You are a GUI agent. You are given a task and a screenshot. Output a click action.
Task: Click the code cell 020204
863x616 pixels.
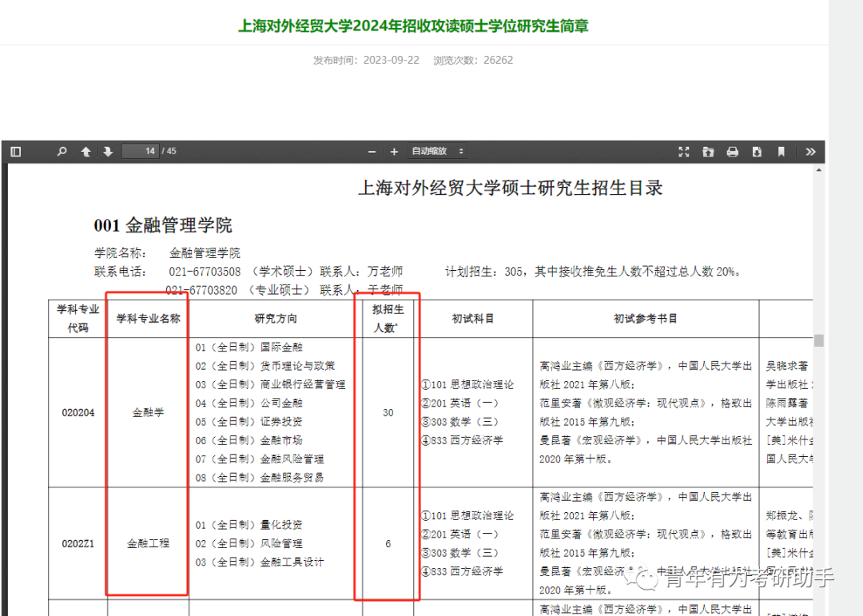tap(78, 413)
